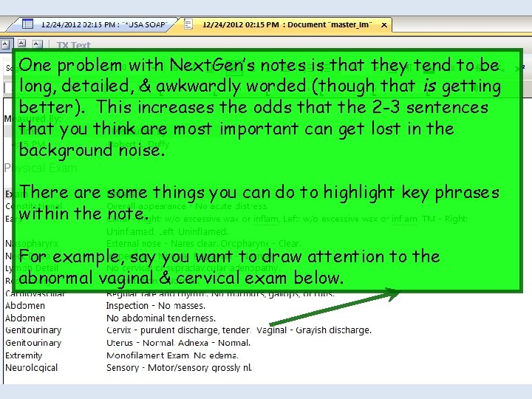Click "Sensory - Motor/sensory grossly nl." text

point(179,368)
